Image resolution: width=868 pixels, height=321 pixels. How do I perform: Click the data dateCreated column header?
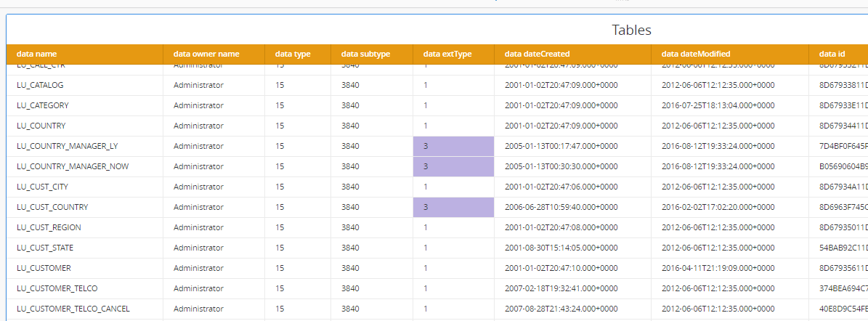coord(537,54)
